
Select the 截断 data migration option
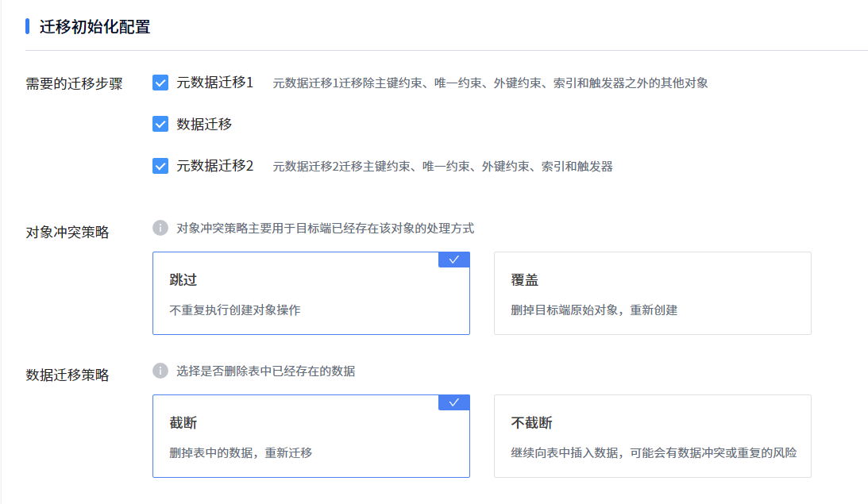click(311, 437)
